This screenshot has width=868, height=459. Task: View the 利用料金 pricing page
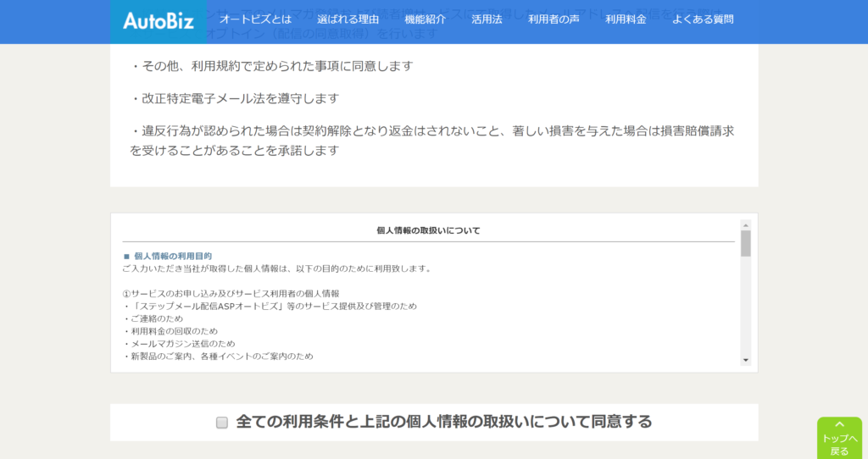point(626,19)
